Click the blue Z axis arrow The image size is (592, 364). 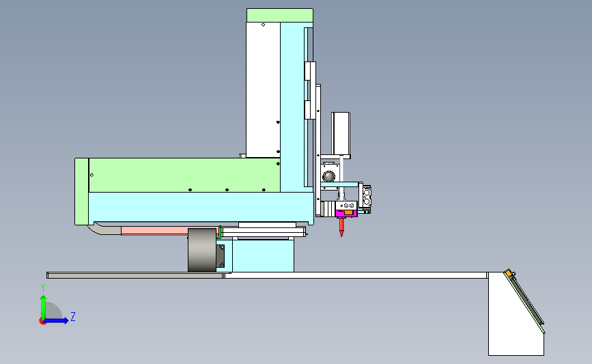(x=57, y=321)
